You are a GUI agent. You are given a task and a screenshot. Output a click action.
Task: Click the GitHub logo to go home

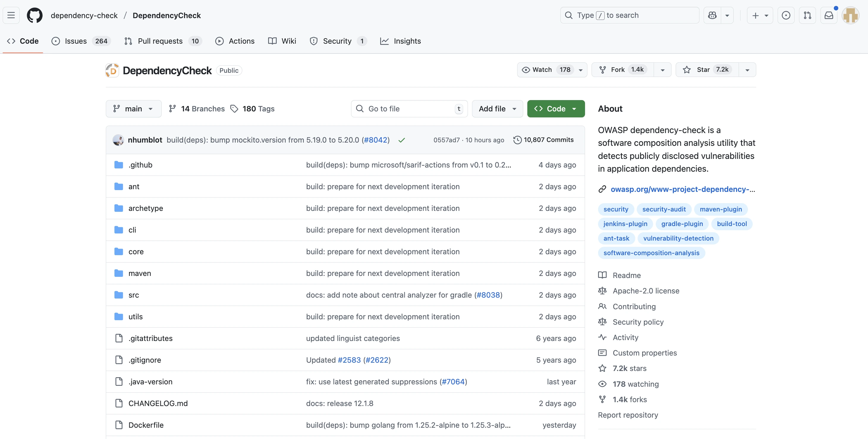(34, 15)
